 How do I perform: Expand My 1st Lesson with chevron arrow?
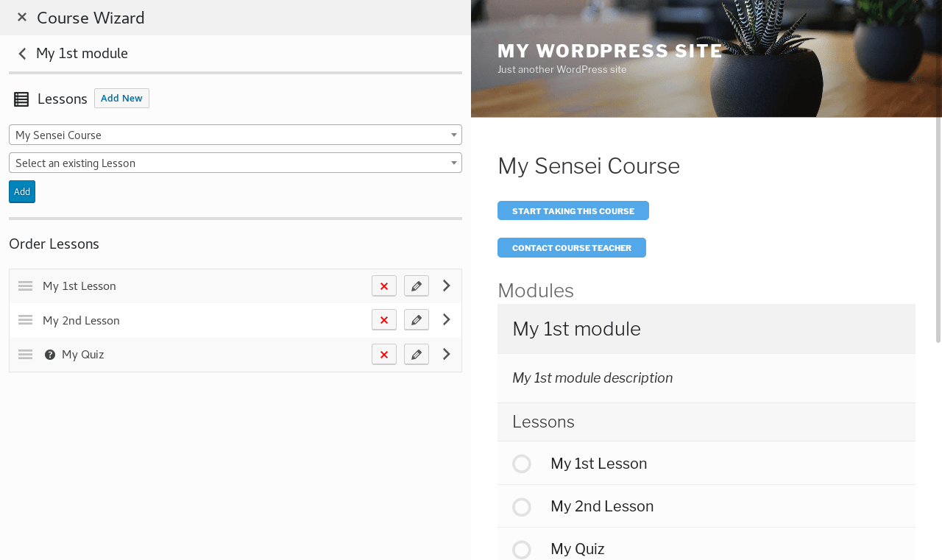pyautogui.click(x=447, y=286)
